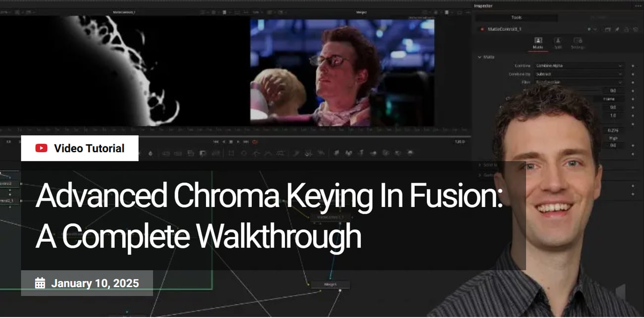Image resolution: width=644 pixels, height=318 pixels.
Task: Click the MatteControl3_1 header in Inspector
Action: click(504, 29)
